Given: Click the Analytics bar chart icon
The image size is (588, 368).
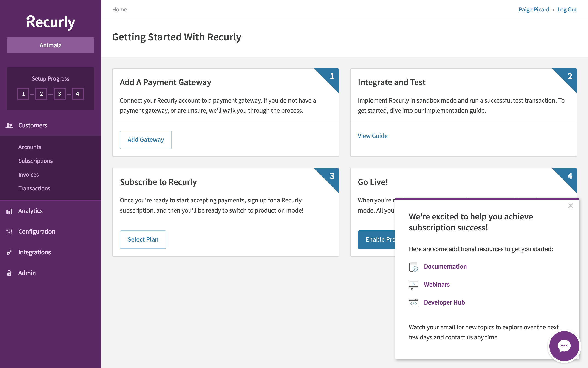Looking at the screenshot, I should (9, 211).
